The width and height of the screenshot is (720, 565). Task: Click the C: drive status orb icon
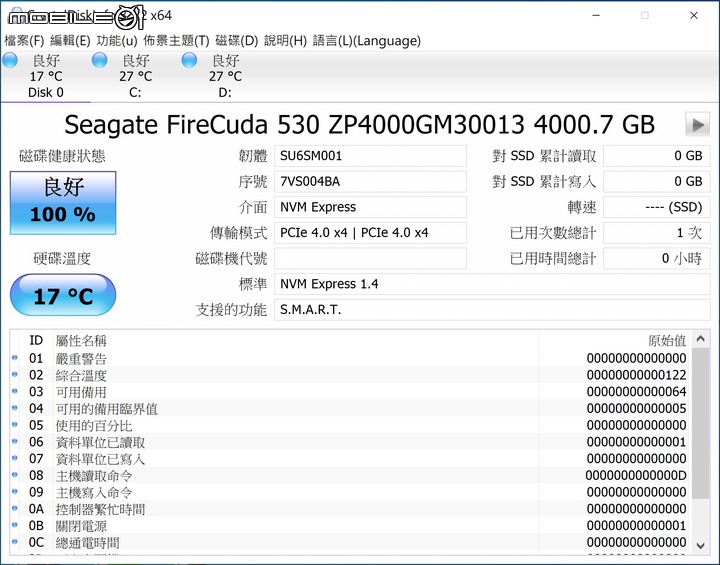click(x=100, y=60)
